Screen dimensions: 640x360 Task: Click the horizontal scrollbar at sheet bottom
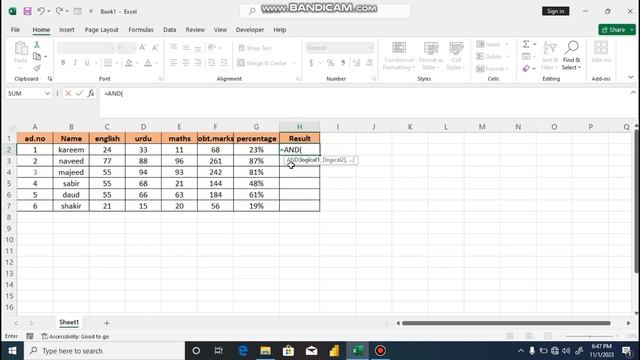point(506,323)
